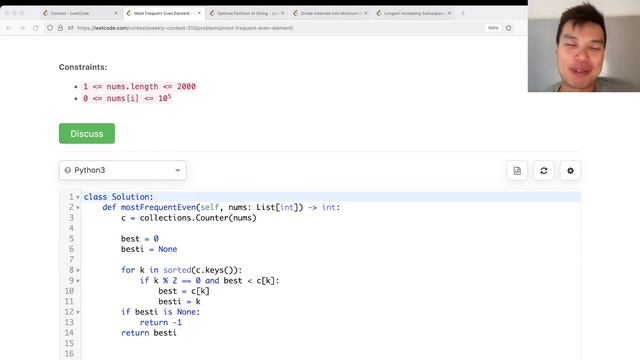640x360 pixels.
Task: Go forward to the next page
Action: [22, 28]
